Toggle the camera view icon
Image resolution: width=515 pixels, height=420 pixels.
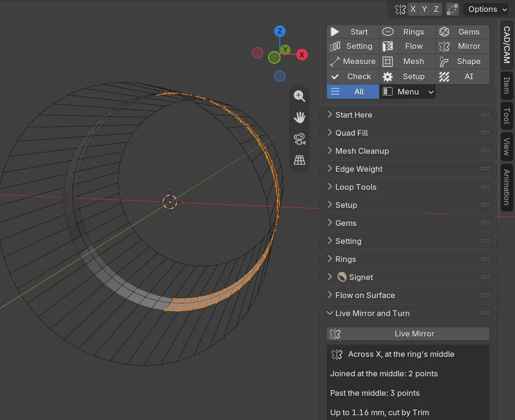click(299, 139)
